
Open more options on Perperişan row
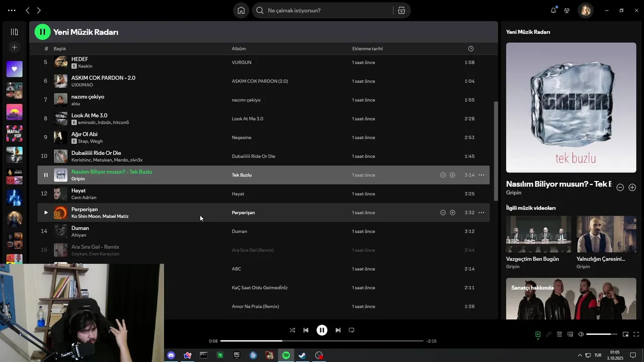point(481,213)
